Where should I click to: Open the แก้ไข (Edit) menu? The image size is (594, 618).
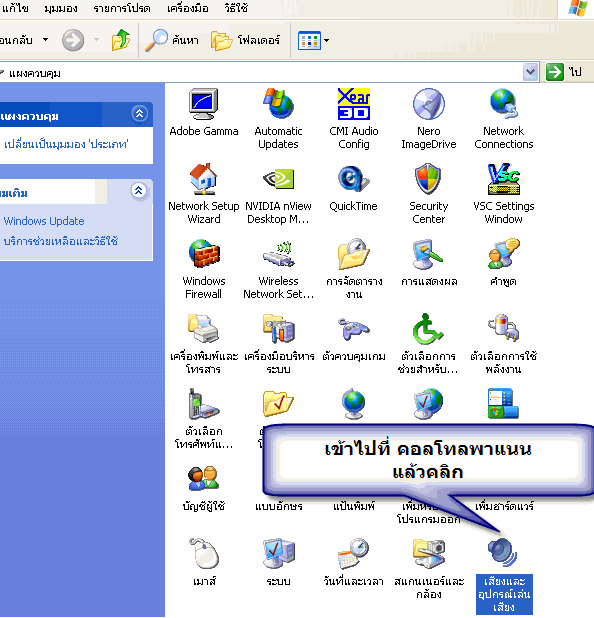15,8
